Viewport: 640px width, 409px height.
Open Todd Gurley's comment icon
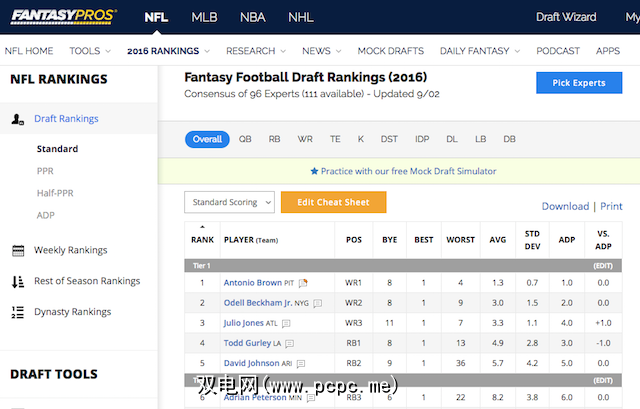click(289, 344)
